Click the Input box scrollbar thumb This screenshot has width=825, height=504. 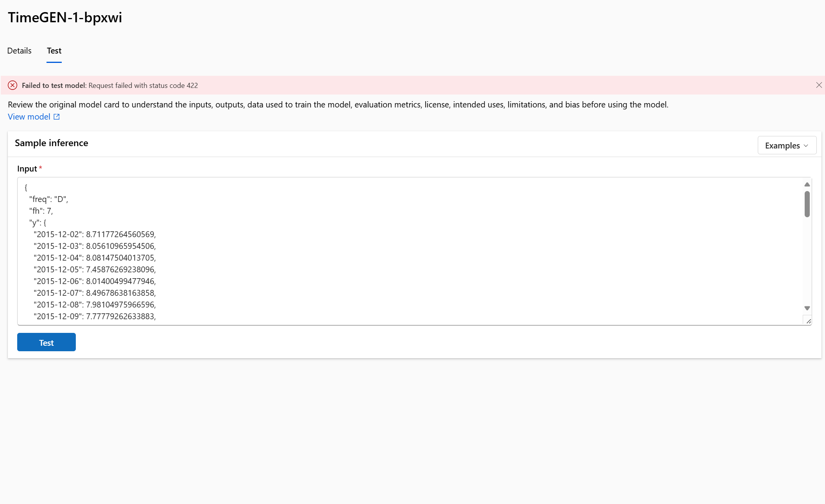click(x=807, y=204)
